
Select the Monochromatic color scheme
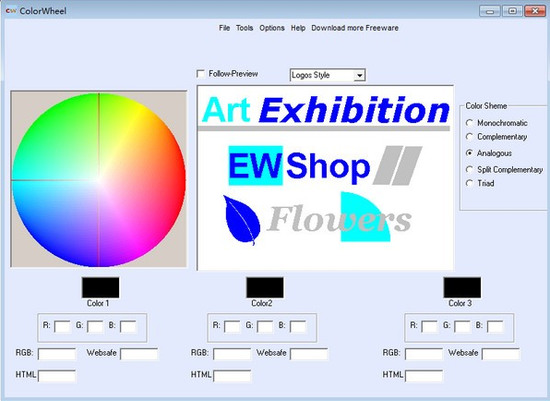pos(469,123)
